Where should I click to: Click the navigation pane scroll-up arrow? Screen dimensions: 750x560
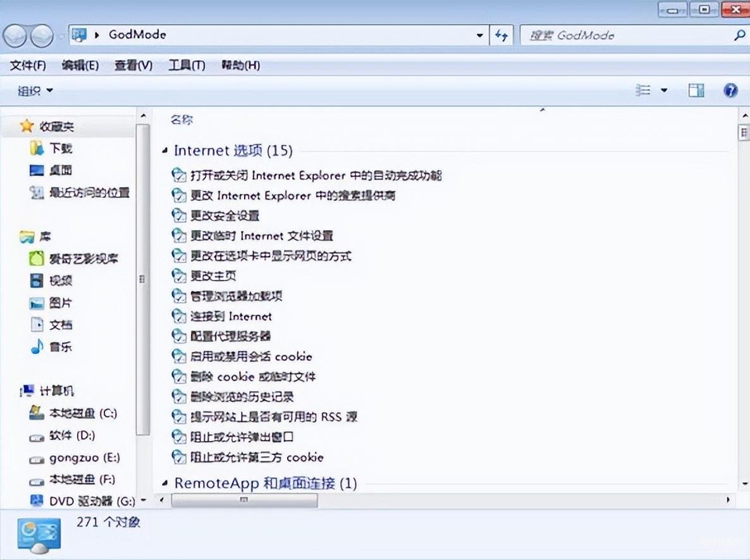(143, 116)
